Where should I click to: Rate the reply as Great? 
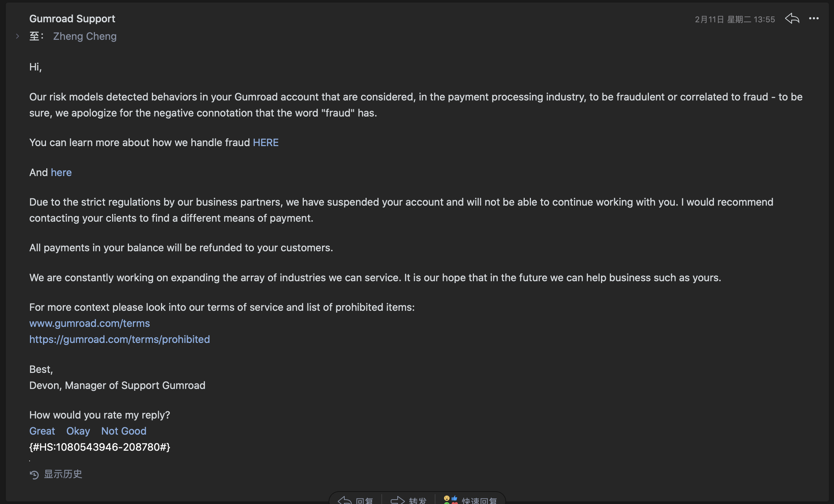(42, 431)
